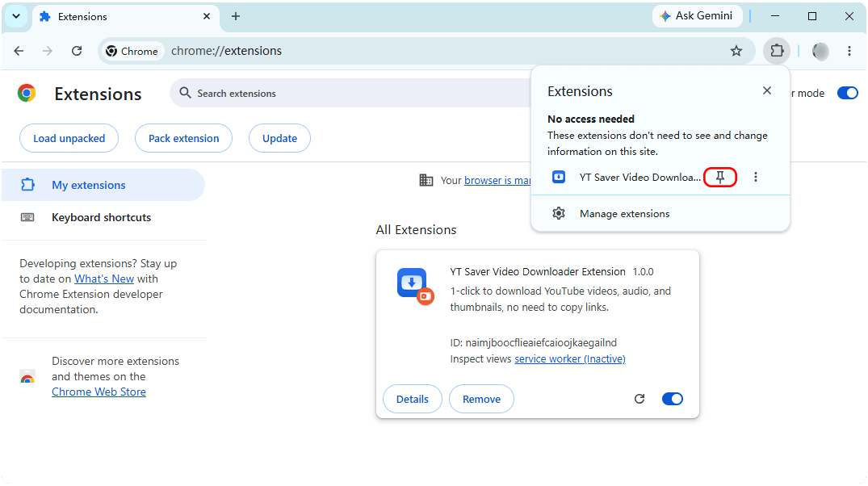Open the tab search dropdown arrow
Image resolution: width=868 pixels, height=486 pixels.
16,16
